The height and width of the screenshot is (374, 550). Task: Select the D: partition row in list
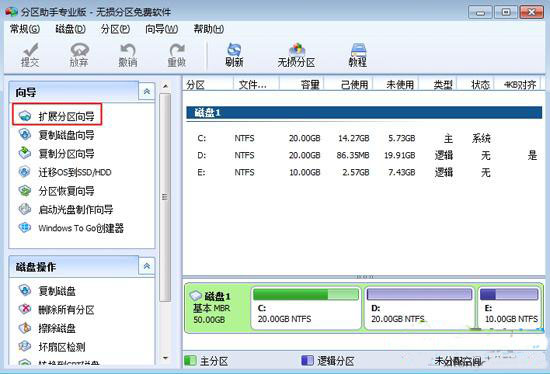click(364, 155)
